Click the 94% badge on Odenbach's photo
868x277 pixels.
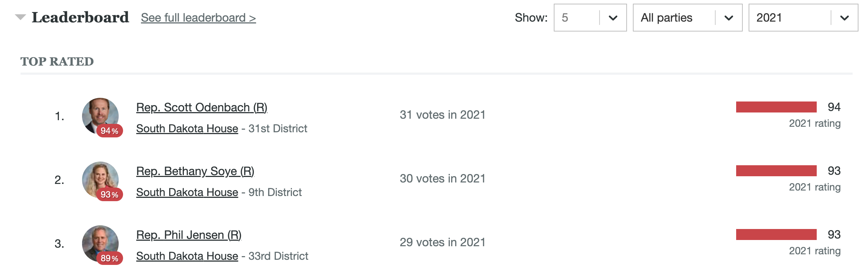(x=110, y=131)
